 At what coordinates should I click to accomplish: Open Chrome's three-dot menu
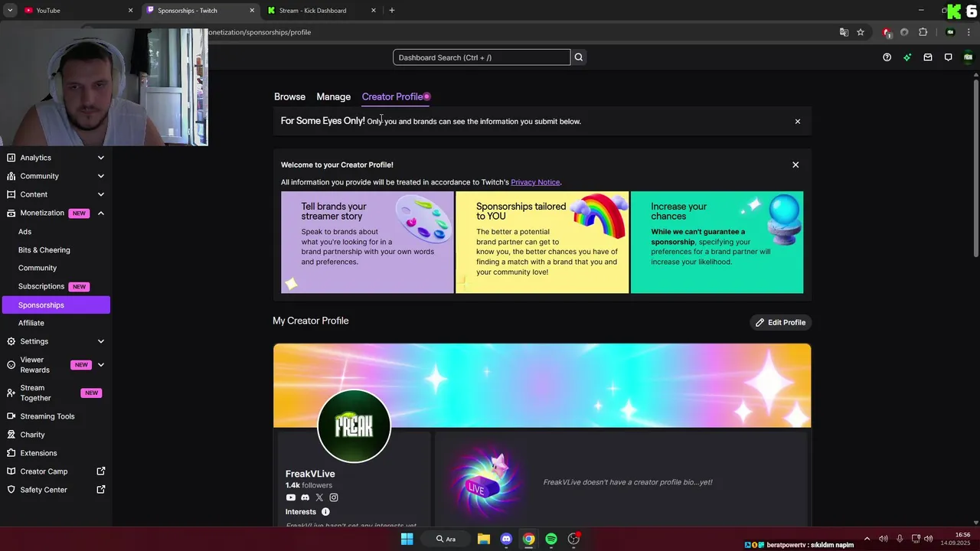tap(969, 32)
